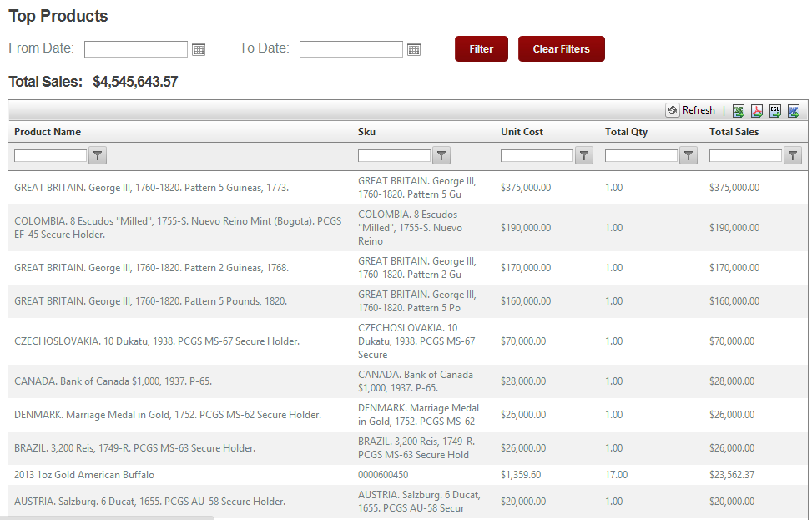
Task: Open the Sku column filter menu
Action: pyautogui.click(x=441, y=155)
